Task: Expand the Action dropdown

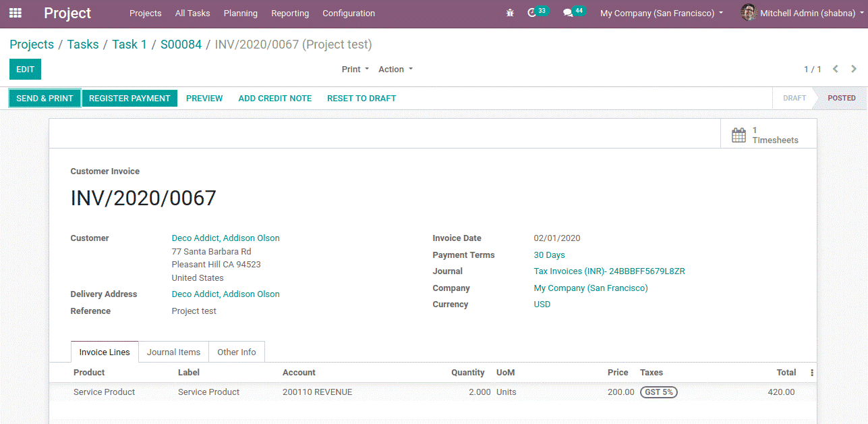Action: pyautogui.click(x=395, y=69)
